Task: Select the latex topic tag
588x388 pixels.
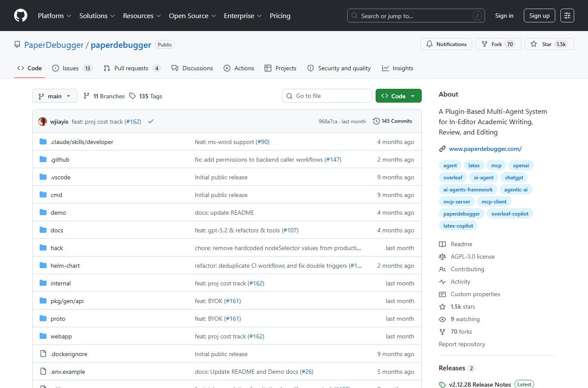Action: click(x=474, y=166)
